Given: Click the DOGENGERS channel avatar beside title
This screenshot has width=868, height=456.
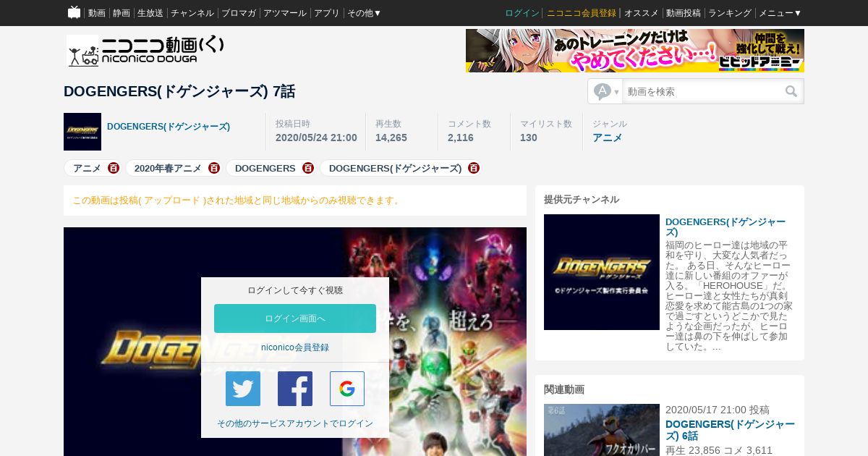Looking at the screenshot, I should coord(82,132).
